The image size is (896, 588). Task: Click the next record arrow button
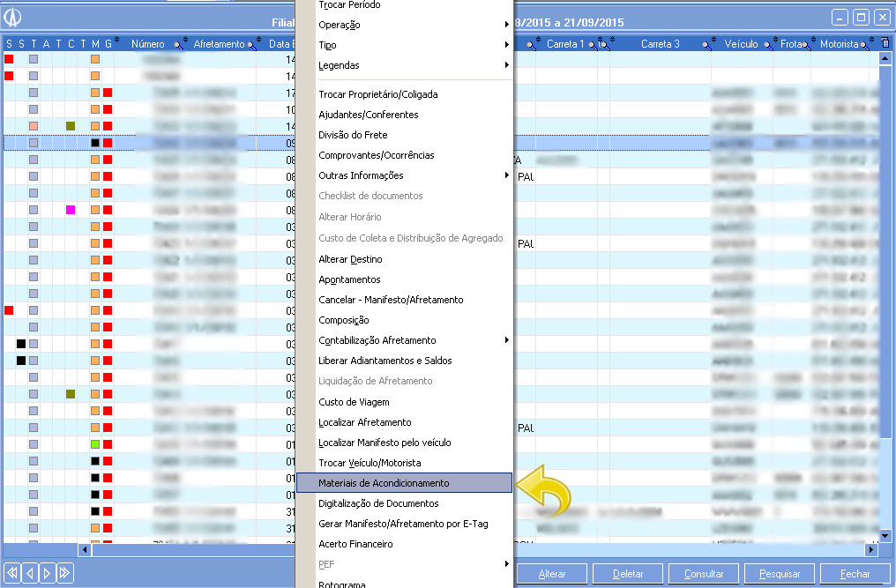pos(48,573)
